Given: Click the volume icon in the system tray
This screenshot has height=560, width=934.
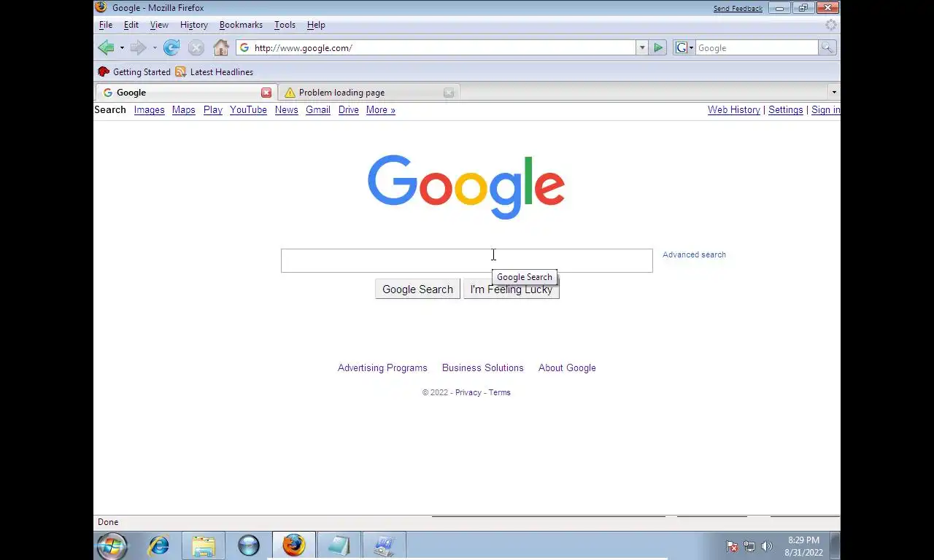Looking at the screenshot, I should [x=767, y=546].
